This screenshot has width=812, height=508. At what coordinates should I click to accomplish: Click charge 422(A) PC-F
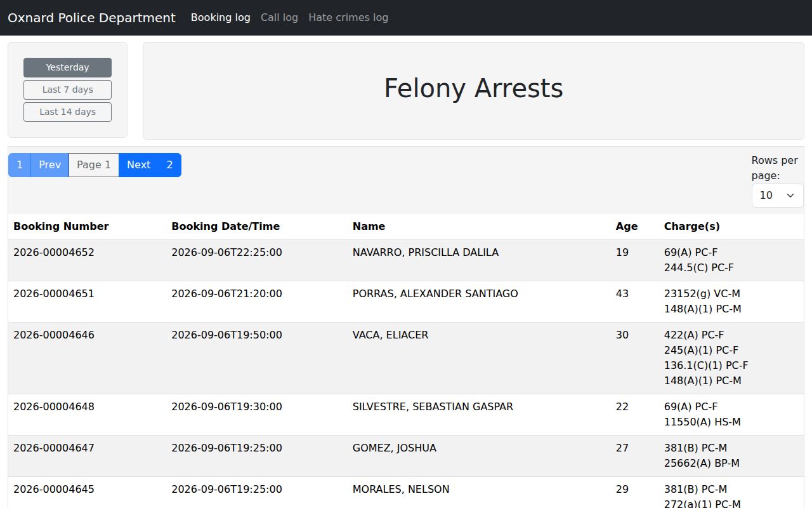point(694,335)
